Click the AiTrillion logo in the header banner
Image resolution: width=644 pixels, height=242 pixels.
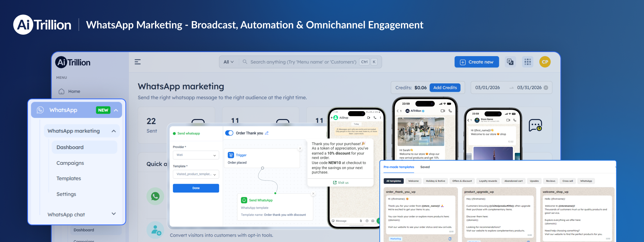42,25
